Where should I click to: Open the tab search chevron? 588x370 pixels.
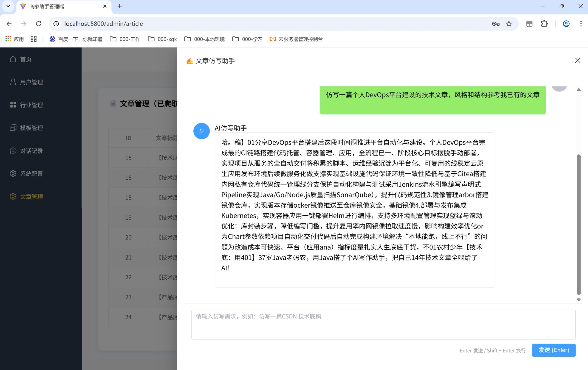tap(8, 6)
